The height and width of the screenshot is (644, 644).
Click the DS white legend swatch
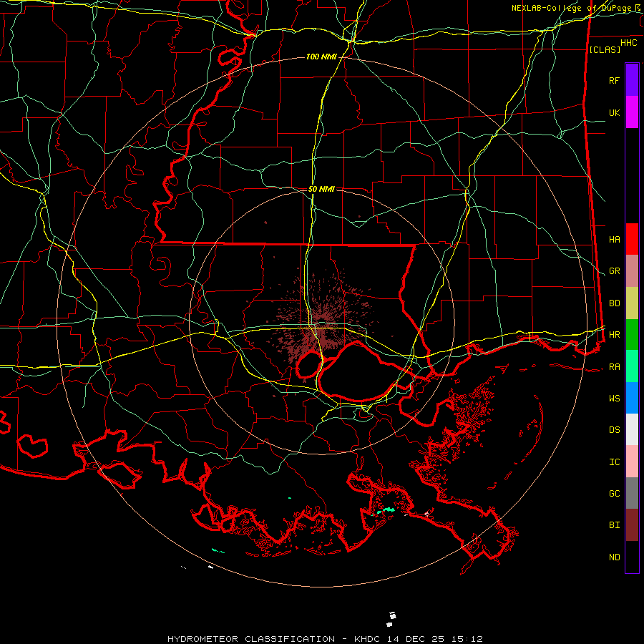(x=632, y=429)
